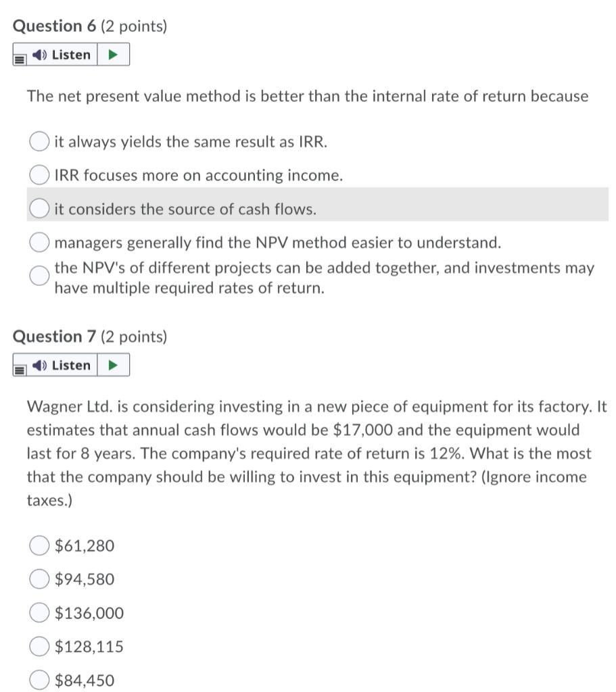
Task: Click the speaker icon in Question 7's Listen control
Action: coord(38,365)
